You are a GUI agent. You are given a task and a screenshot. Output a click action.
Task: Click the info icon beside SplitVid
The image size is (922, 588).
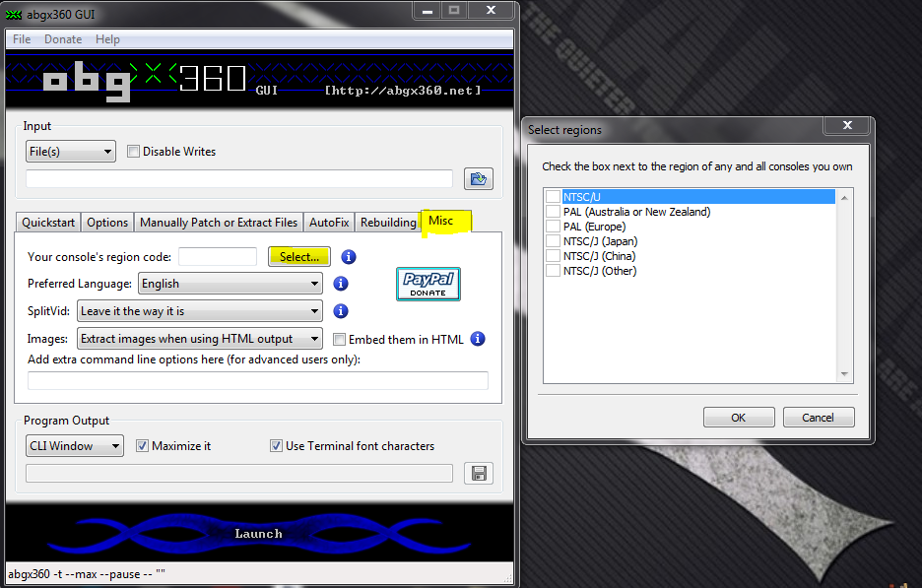click(340, 310)
